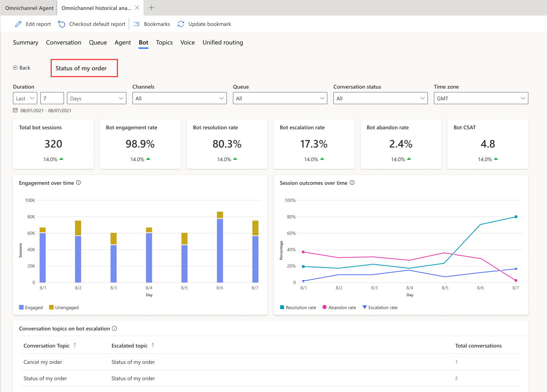Click Bot CSAT trend arrow

(x=496, y=159)
